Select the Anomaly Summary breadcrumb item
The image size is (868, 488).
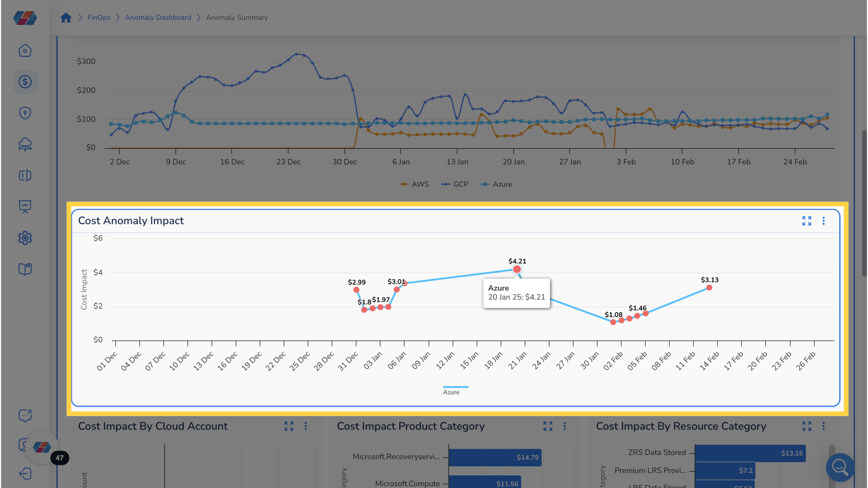click(x=237, y=17)
